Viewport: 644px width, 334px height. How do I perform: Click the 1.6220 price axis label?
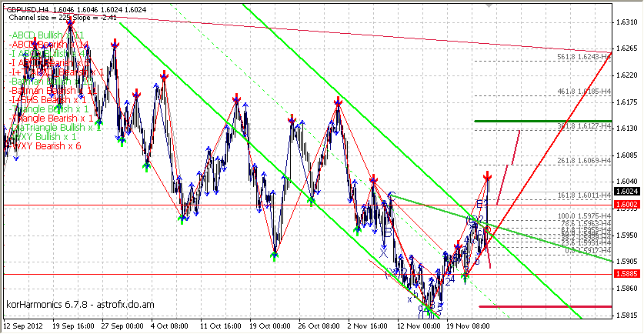tap(627, 75)
